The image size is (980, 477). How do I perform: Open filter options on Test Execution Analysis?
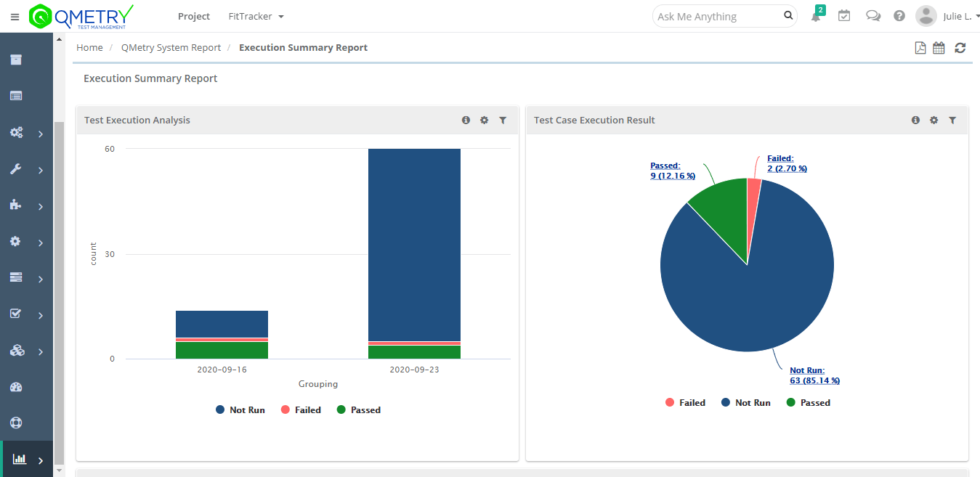(x=503, y=120)
